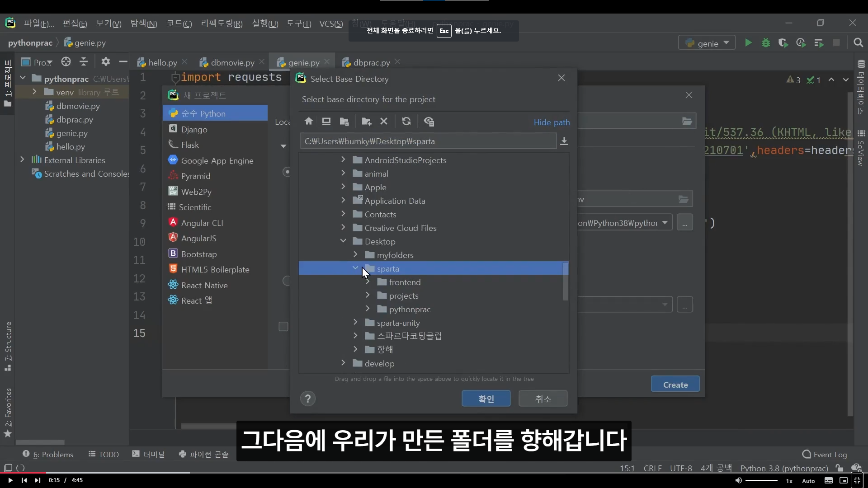
Task: Expand the projects folder
Action: 368,295
